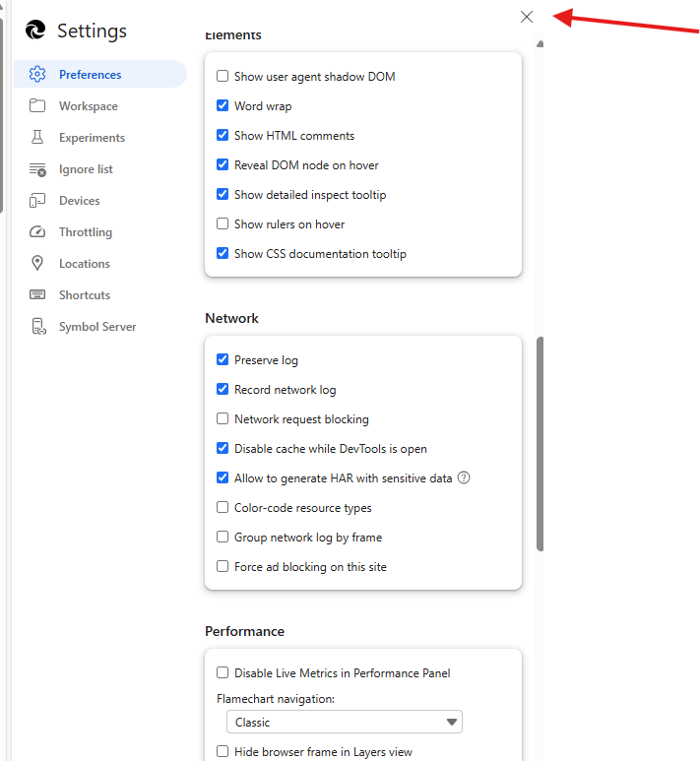Click the settings vertical scrollbar thumb

(x=540, y=443)
